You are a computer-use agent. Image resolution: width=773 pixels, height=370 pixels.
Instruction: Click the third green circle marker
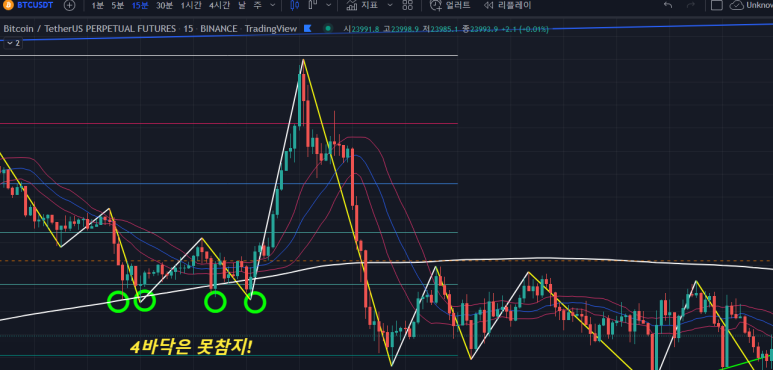pyautogui.click(x=215, y=302)
